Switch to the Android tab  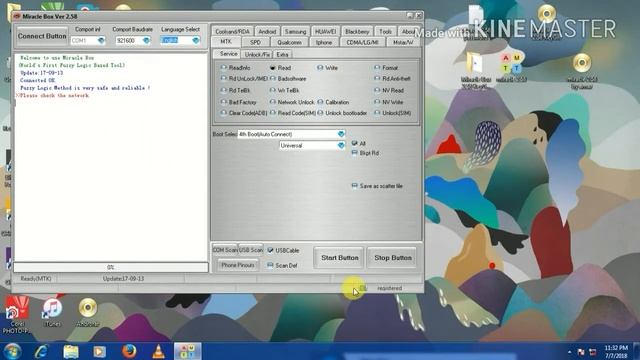click(x=267, y=31)
